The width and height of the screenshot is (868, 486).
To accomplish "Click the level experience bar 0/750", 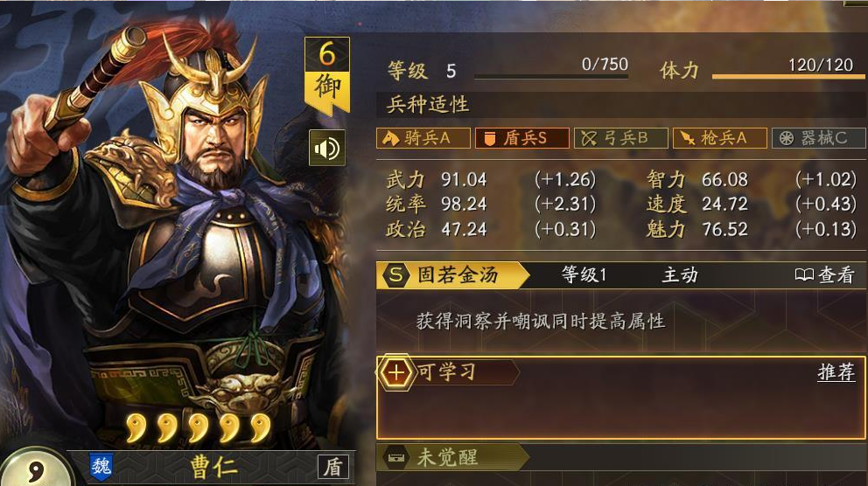I will [550, 76].
